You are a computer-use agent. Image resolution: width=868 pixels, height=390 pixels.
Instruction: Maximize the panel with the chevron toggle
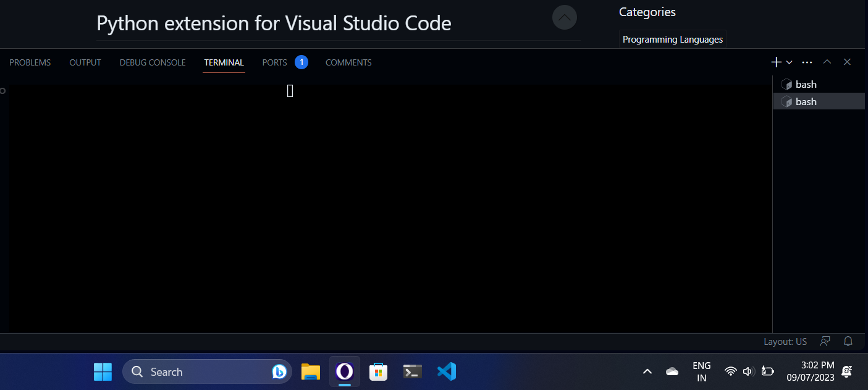click(x=827, y=62)
